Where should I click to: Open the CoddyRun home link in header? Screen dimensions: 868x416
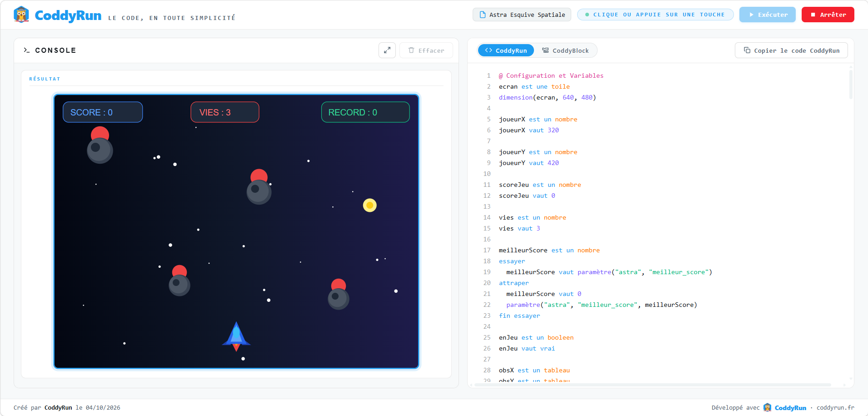(x=68, y=15)
